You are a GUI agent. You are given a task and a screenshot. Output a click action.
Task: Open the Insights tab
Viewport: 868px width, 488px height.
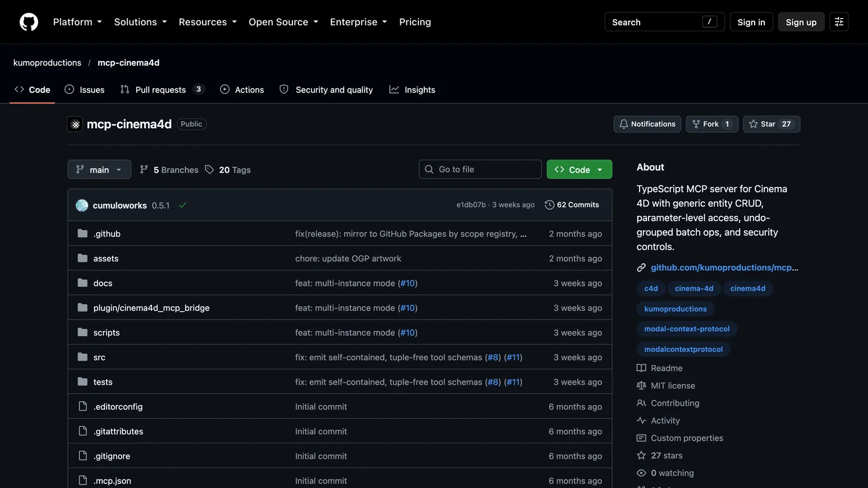pos(412,90)
